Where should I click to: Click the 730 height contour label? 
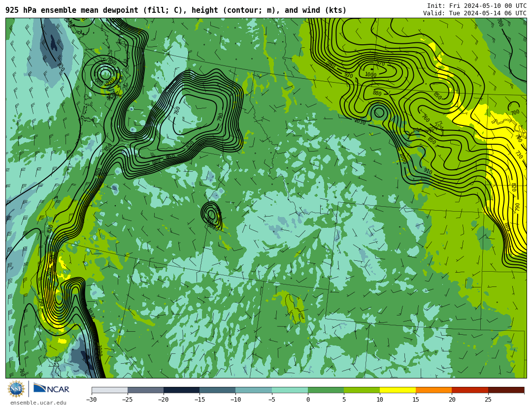click(x=519, y=155)
